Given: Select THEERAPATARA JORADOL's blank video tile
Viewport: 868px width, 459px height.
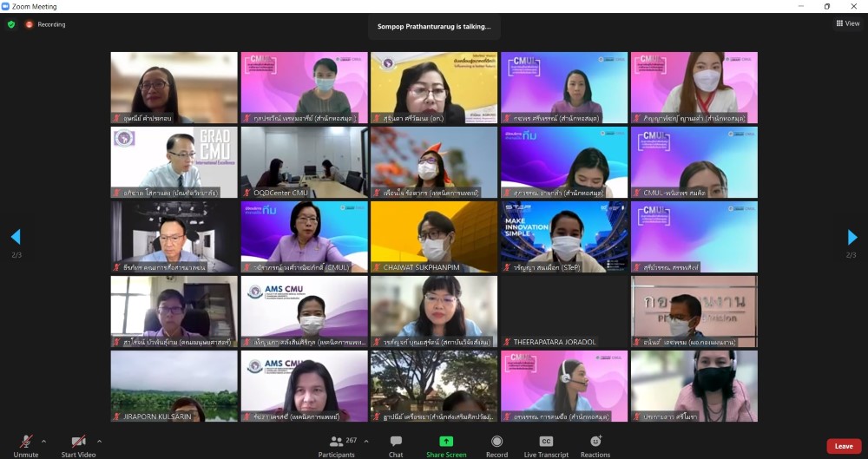Looking at the screenshot, I should pyautogui.click(x=564, y=311).
